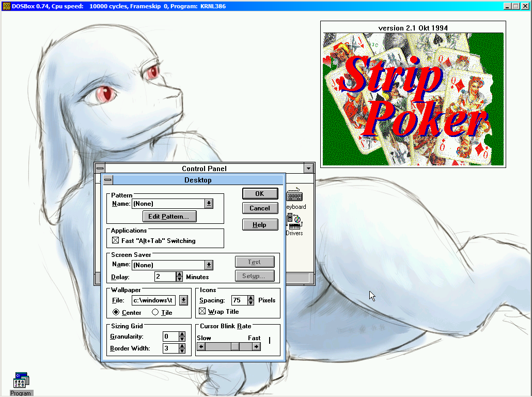
Task: Open the Control Panel system menu box
Action: tap(100, 169)
